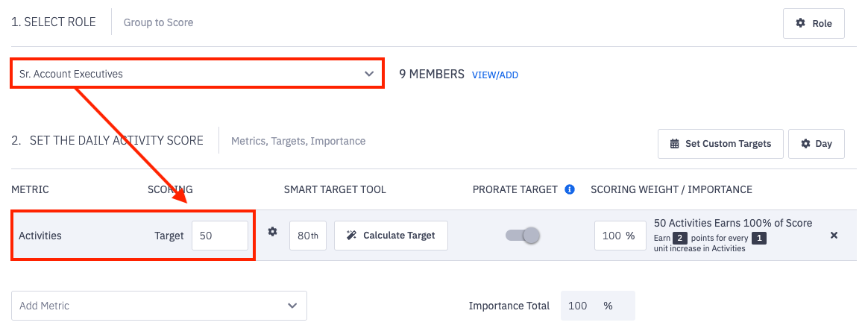Viewport: 868px width, 334px height.
Task: Click the gear icon on the Role button
Action: [x=801, y=23]
